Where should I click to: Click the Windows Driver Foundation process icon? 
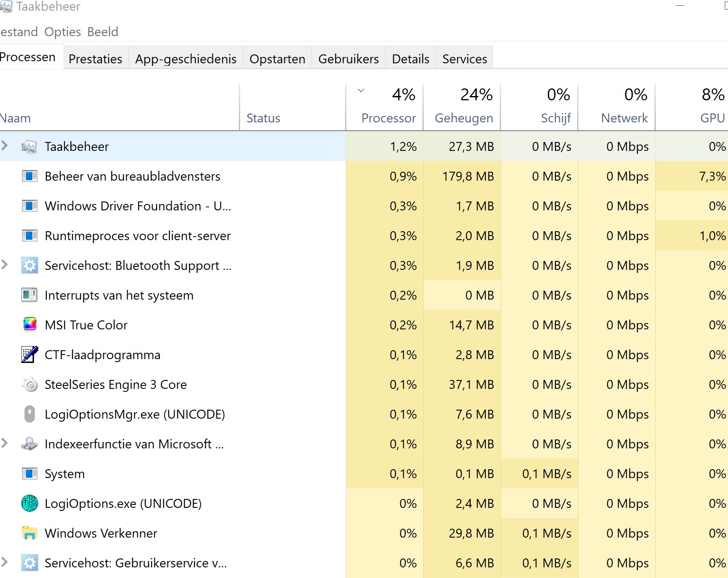tap(29, 206)
